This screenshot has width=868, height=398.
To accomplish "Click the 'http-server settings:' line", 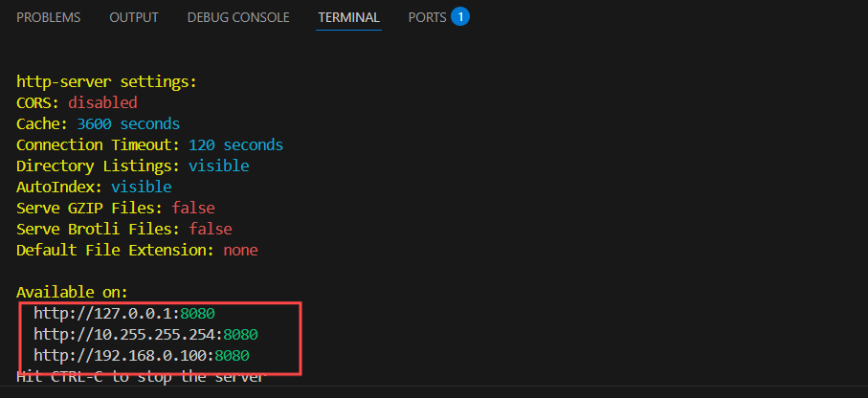I will pyautogui.click(x=106, y=82).
